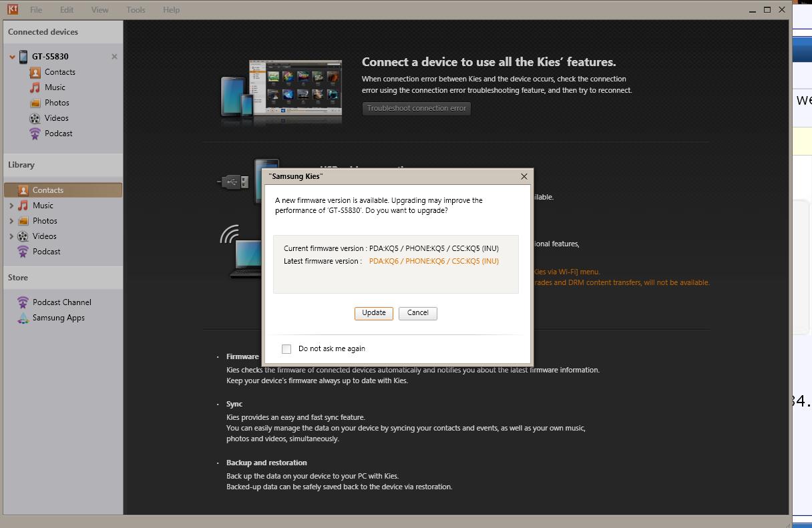The height and width of the screenshot is (528, 812).
Task: Click the Podcast Channel store icon
Action: (x=23, y=302)
